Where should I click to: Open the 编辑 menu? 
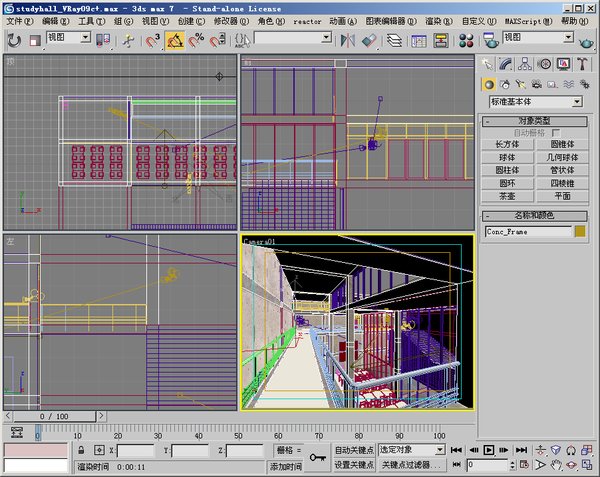[55, 21]
